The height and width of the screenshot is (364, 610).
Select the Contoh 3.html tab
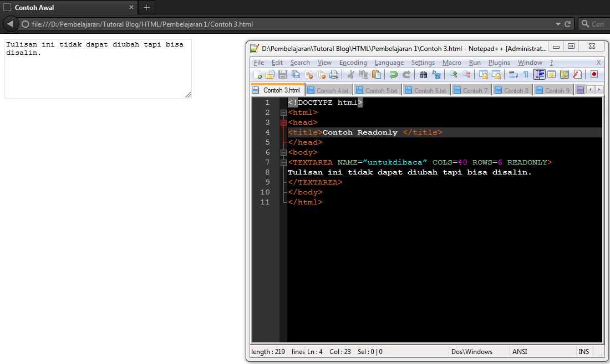[x=278, y=90]
